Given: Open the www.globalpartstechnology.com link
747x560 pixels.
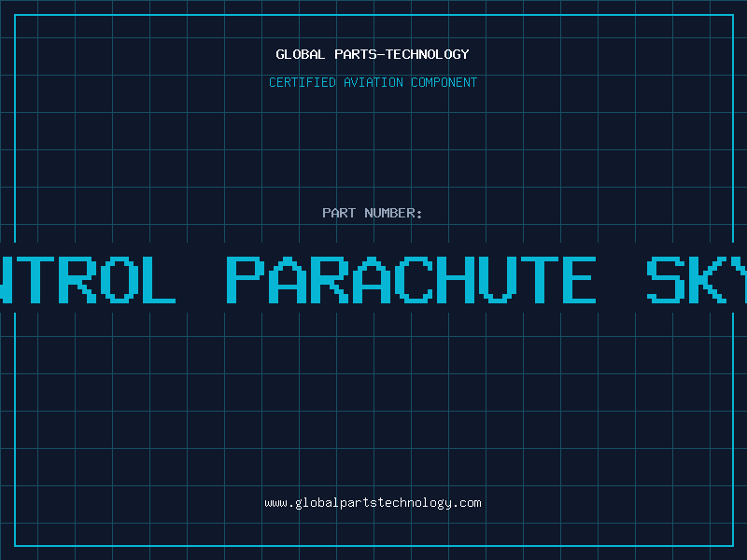Looking at the screenshot, I should [x=373, y=503].
